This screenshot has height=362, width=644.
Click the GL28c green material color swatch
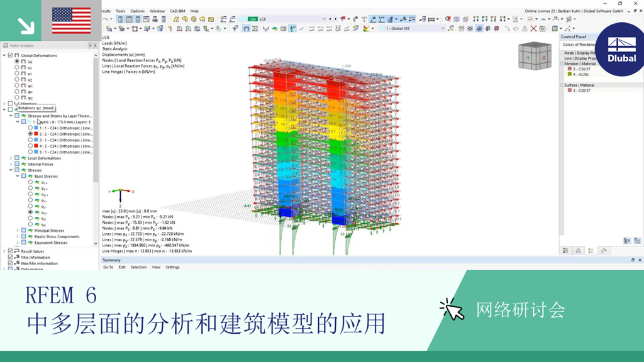[x=570, y=74]
